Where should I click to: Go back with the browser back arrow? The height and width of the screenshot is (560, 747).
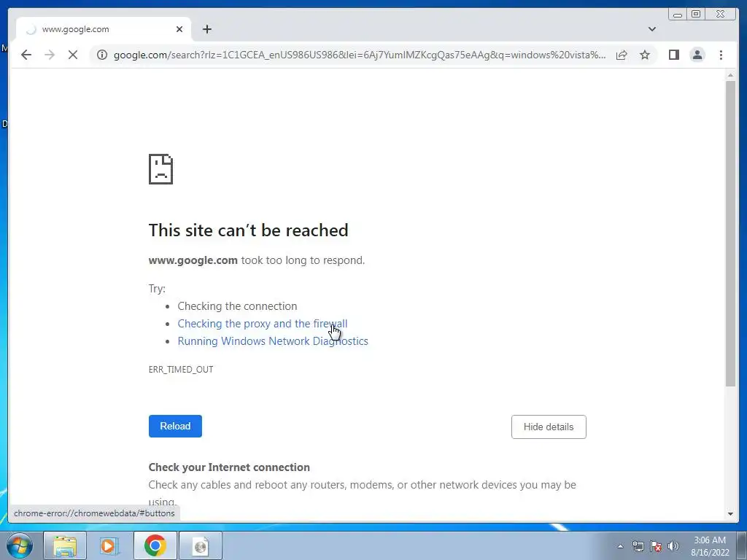pyautogui.click(x=26, y=55)
